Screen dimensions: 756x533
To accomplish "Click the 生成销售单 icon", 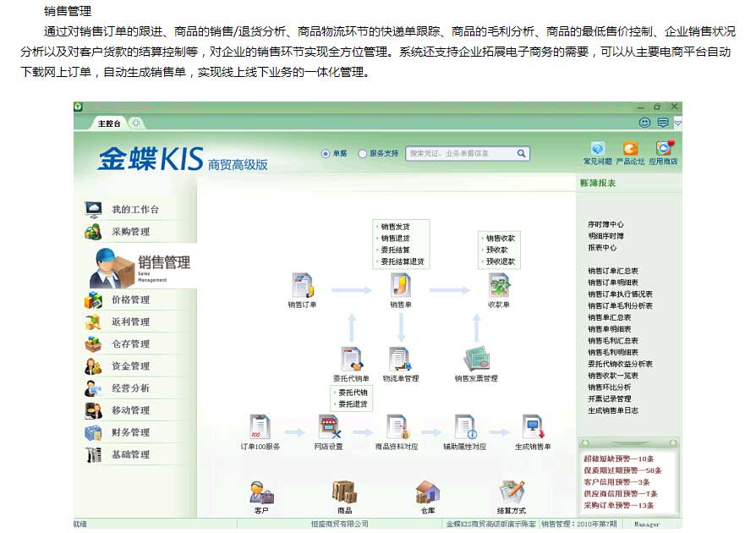I will [x=533, y=427].
